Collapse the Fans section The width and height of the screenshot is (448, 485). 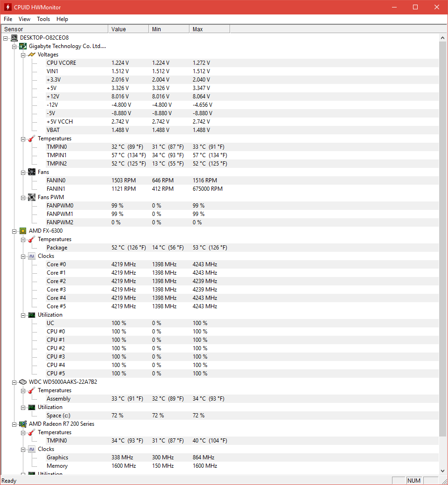click(23, 173)
